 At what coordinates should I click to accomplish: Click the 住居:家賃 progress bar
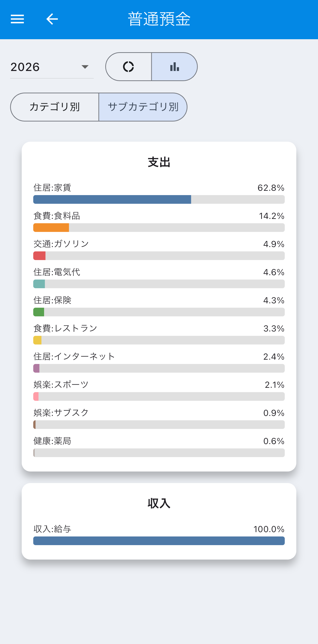coord(159,199)
